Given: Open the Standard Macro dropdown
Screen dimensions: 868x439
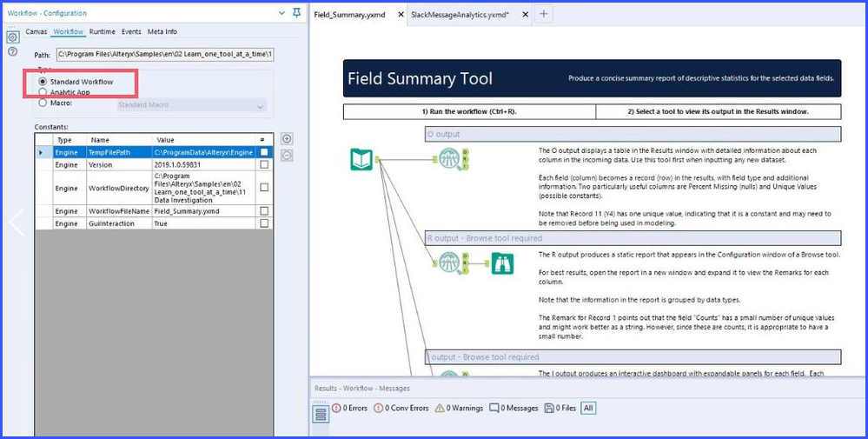Looking at the screenshot, I should pos(191,104).
